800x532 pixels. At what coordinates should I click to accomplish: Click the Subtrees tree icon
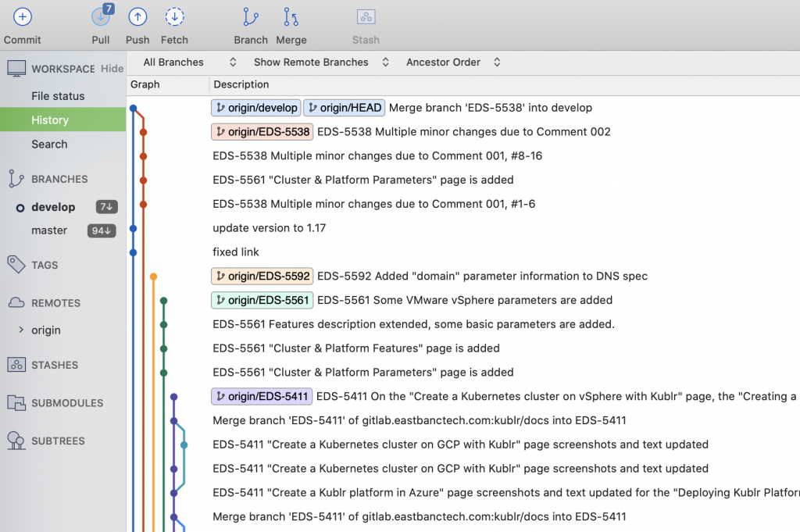click(x=16, y=441)
